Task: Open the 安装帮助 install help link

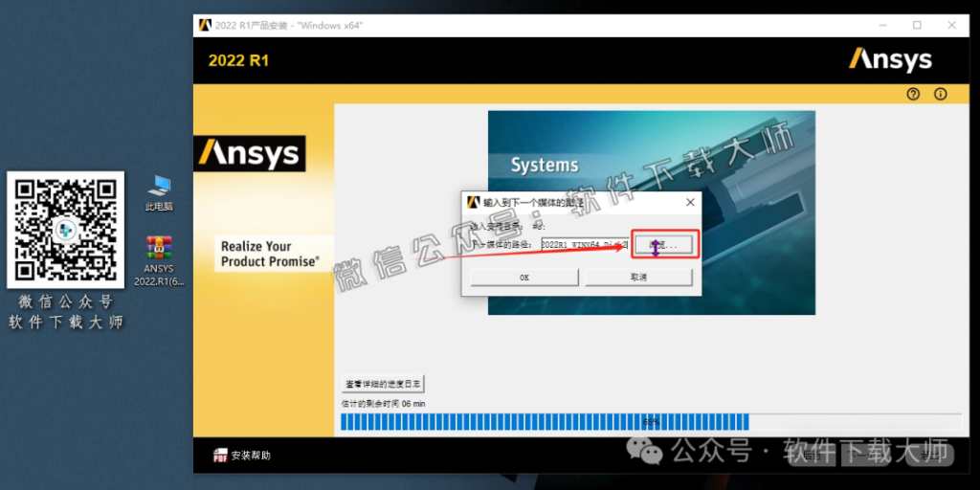Action: (251, 456)
